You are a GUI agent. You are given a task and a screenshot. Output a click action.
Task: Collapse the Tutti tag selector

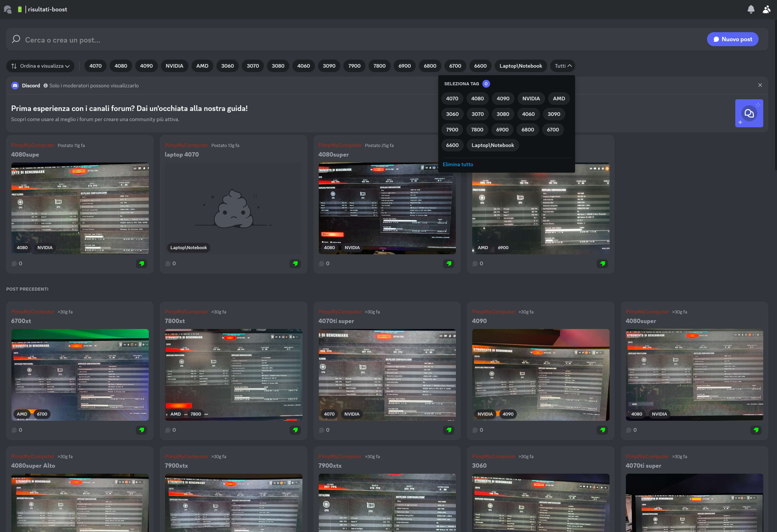(x=562, y=66)
